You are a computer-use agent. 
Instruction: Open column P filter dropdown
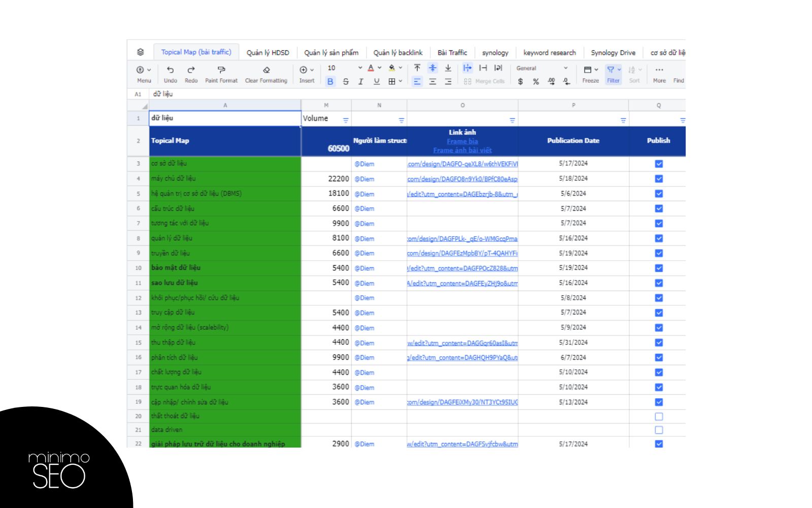tap(623, 120)
